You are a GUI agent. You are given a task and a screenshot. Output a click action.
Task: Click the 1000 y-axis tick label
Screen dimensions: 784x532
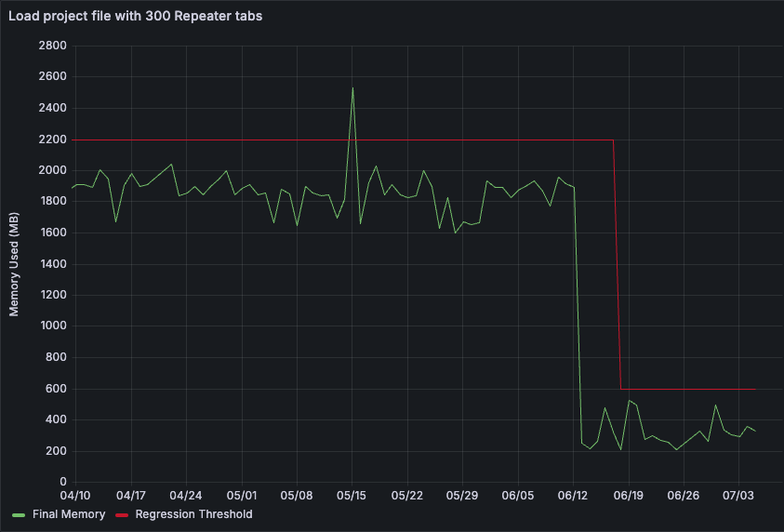pos(52,326)
